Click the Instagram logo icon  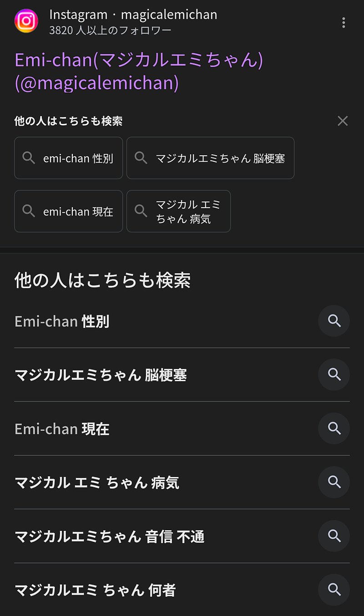(x=26, y=21)
